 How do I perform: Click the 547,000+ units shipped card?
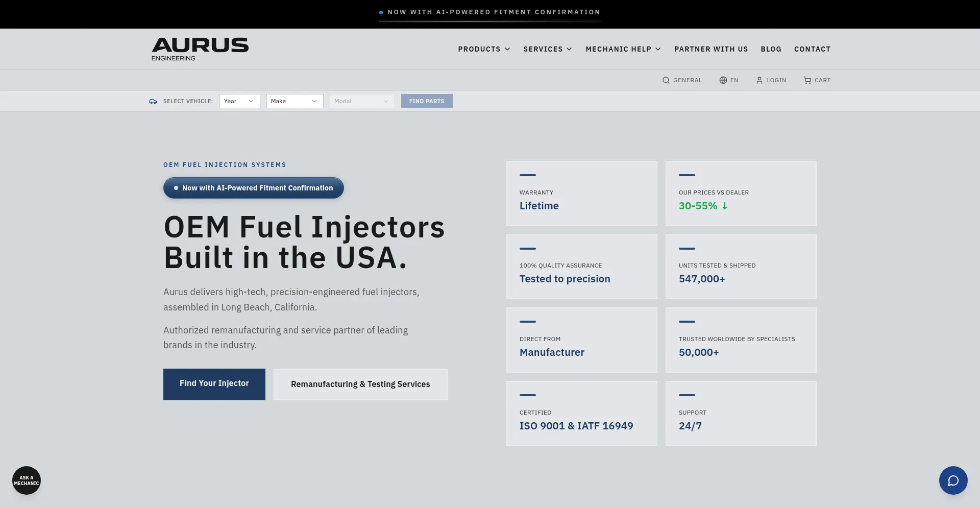point(741,267)
